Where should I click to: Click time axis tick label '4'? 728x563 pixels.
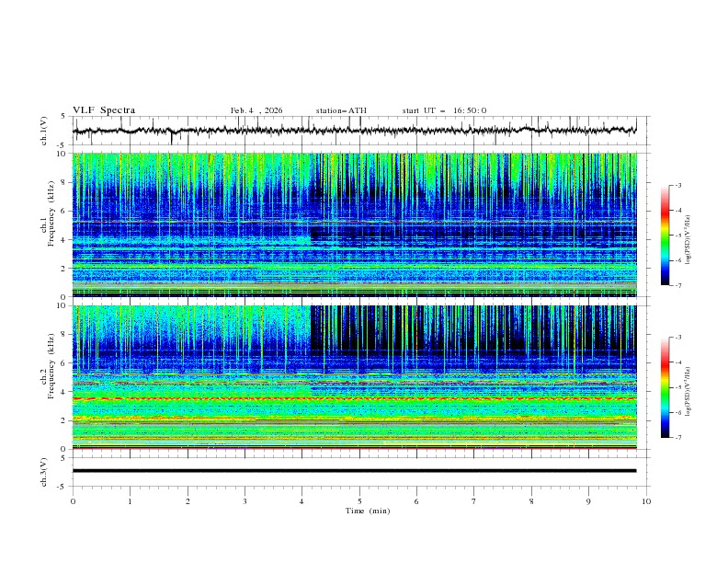pos(302,501)
